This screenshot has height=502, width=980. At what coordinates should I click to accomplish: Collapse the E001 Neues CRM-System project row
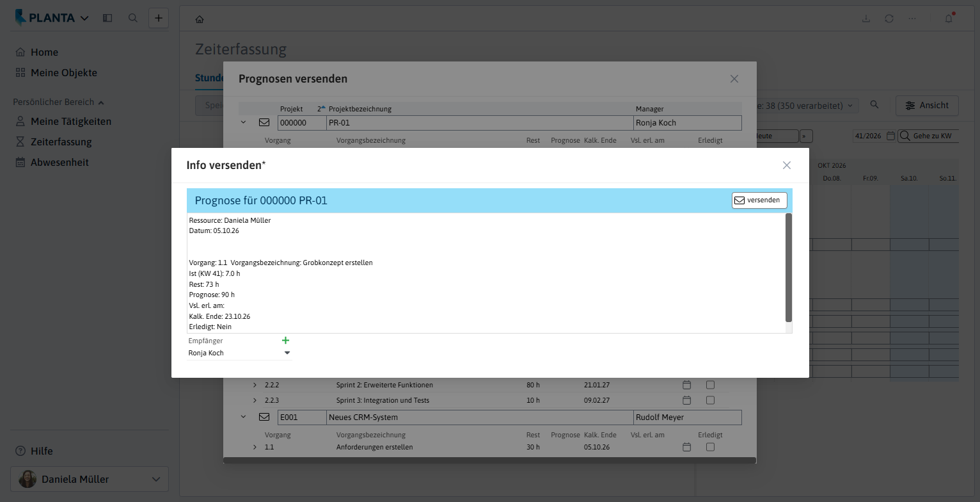[x=243, y=417]
